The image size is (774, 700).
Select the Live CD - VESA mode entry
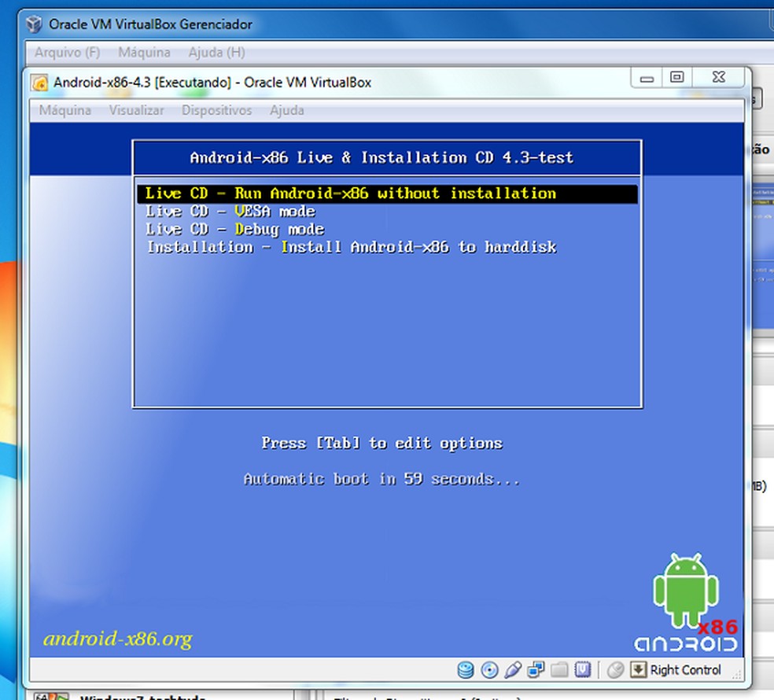230,212
